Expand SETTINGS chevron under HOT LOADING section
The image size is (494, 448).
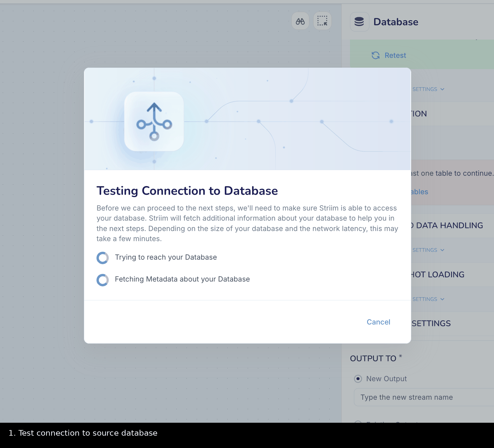point(442,299)
